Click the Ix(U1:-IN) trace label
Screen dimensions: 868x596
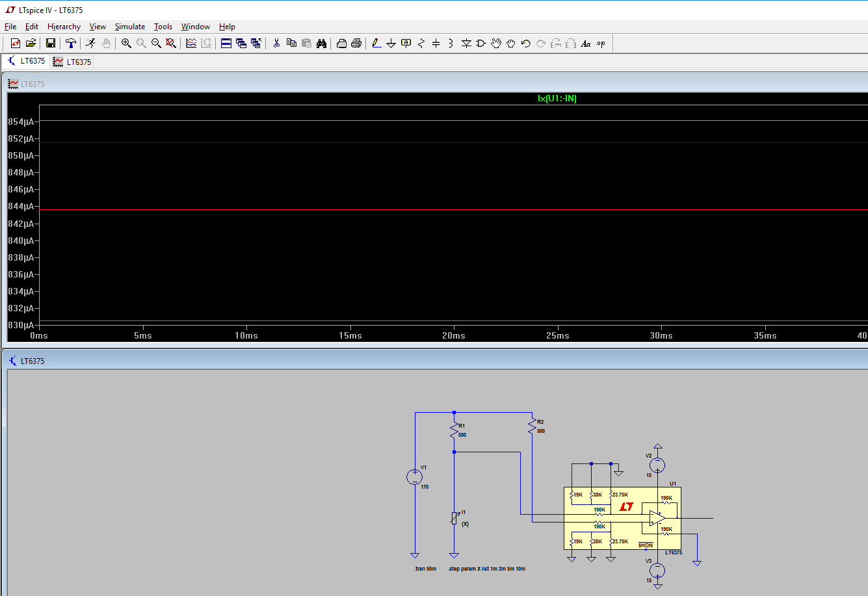(557, 99)
